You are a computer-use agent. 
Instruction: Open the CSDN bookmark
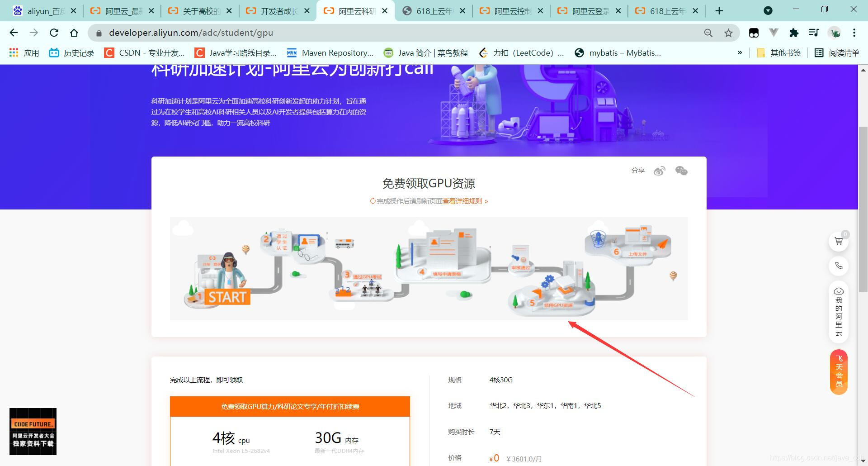pos(145,53)
